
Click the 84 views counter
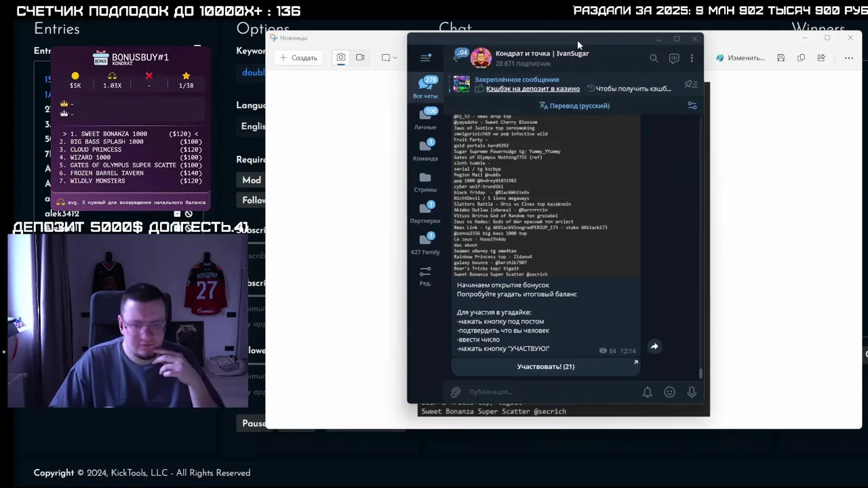point(608,351)
